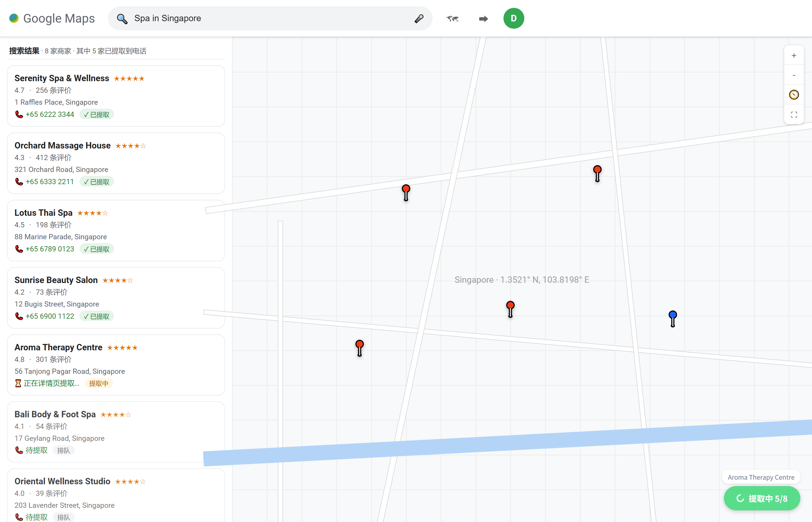This screenshot has width=812, height=522.
Task: Click address 88 Marine Parade, Singapore
Action: pyautogui.click(x=61, y=237)
